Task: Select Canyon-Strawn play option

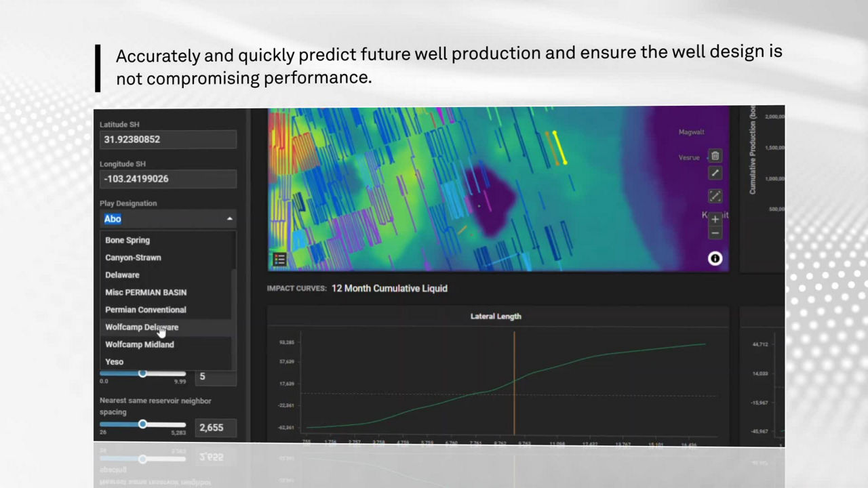Action: click(x=133, y=258)
